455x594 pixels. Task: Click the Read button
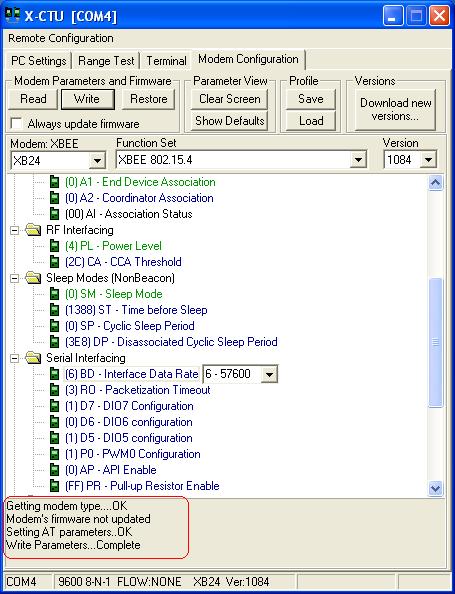point(33,99)
